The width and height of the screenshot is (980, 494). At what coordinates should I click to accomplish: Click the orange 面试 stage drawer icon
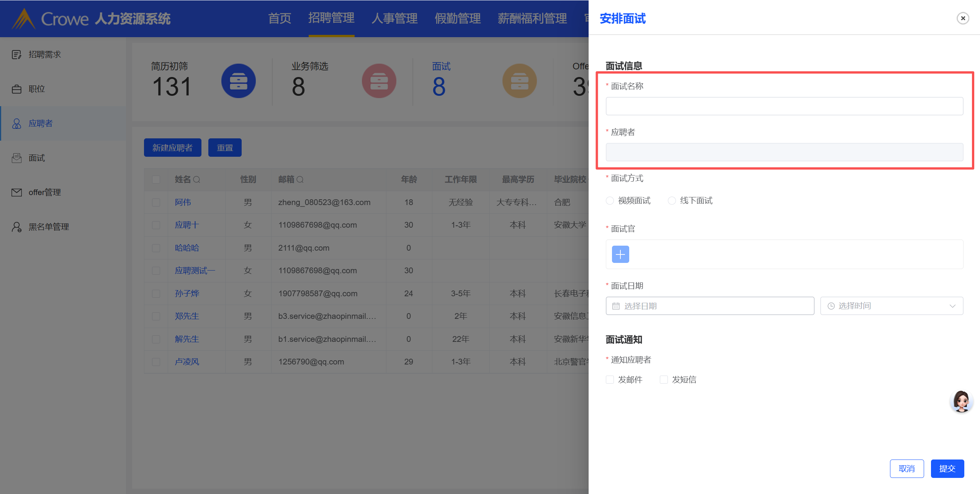coord(519,81)
